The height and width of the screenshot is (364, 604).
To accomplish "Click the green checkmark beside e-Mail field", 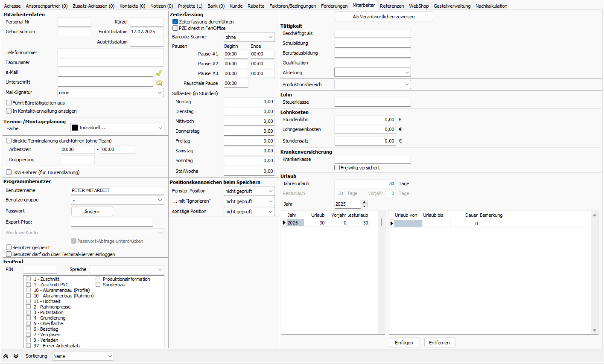I will pos(159,73).
